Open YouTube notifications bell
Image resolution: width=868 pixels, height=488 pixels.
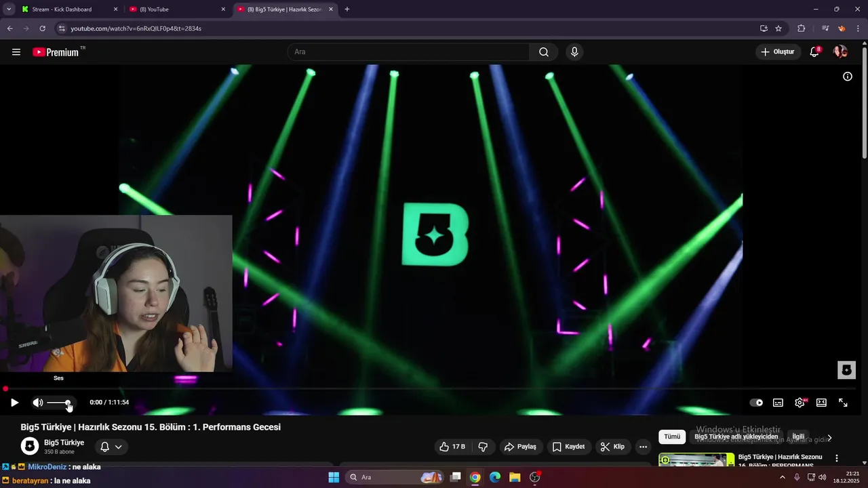(x=814, y=52)
